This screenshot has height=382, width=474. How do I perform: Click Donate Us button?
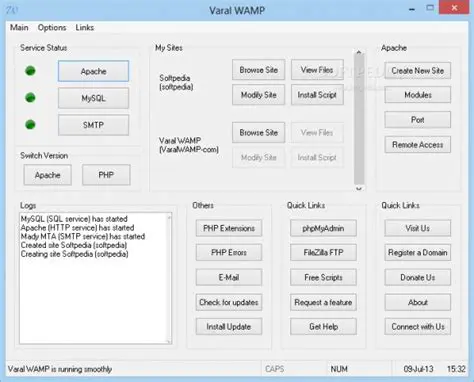click(418, 277)
